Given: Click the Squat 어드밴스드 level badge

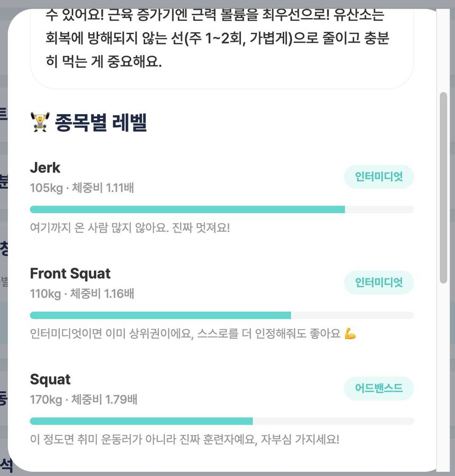Looking at the screenshot, I should pos(379,388).
